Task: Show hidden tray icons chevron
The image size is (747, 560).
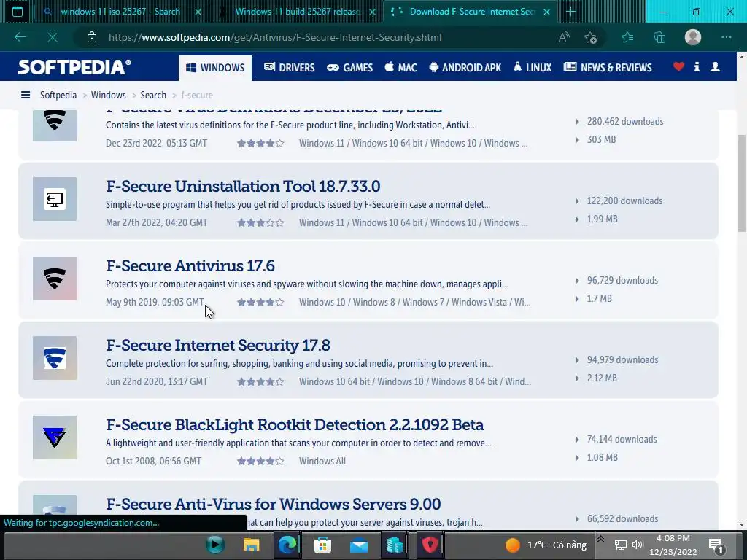Action: coord(601,540)
